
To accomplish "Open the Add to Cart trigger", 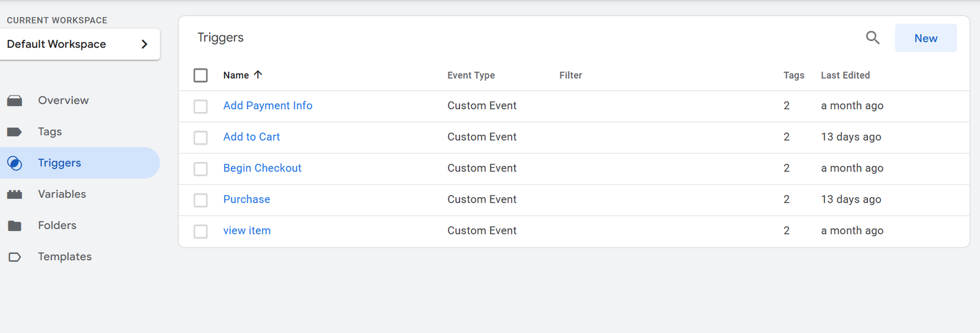I will (251, 137).
